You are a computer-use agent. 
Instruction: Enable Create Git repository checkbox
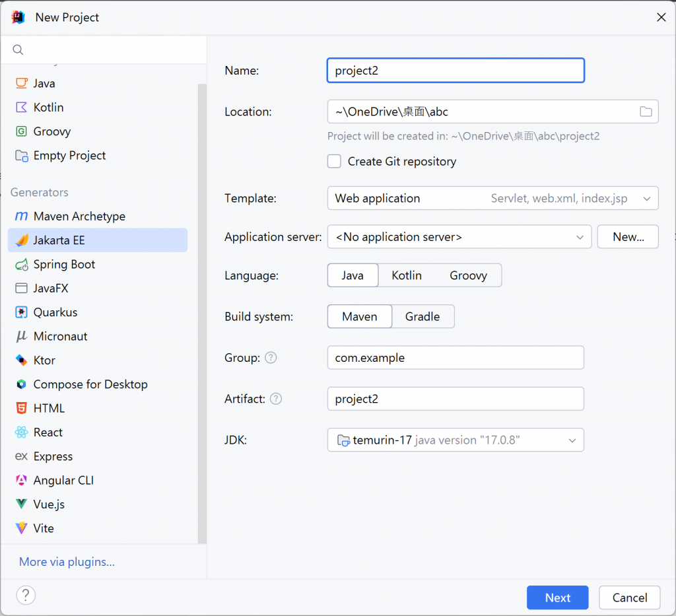click(335, 162)
